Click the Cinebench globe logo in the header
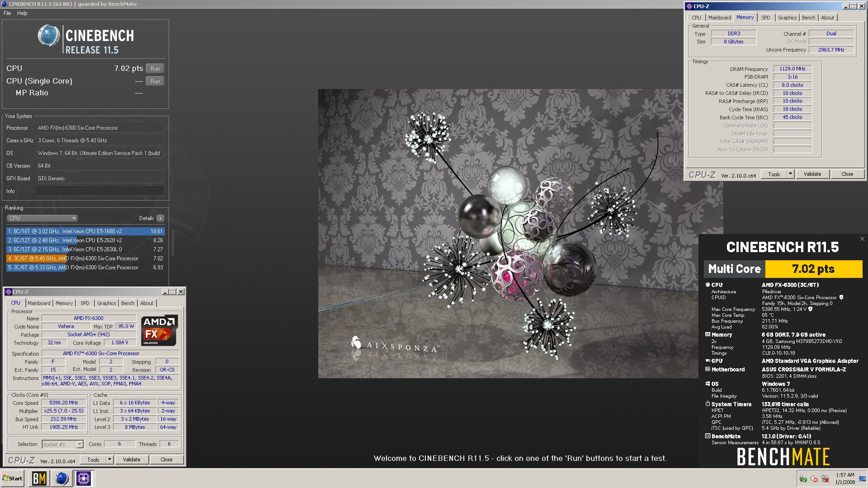 pos(48,36)
